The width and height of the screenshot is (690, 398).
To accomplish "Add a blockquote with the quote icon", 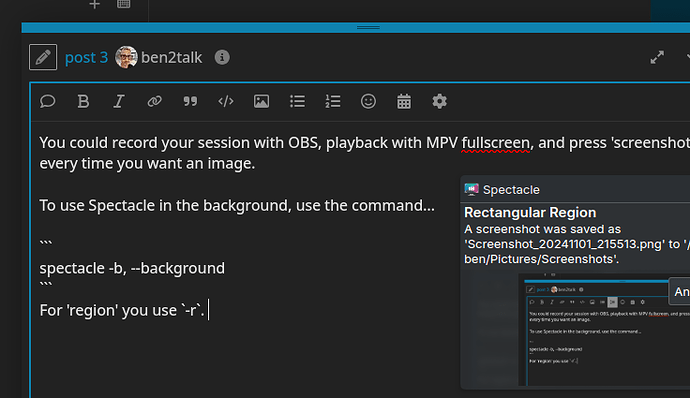I will (190, 101).
